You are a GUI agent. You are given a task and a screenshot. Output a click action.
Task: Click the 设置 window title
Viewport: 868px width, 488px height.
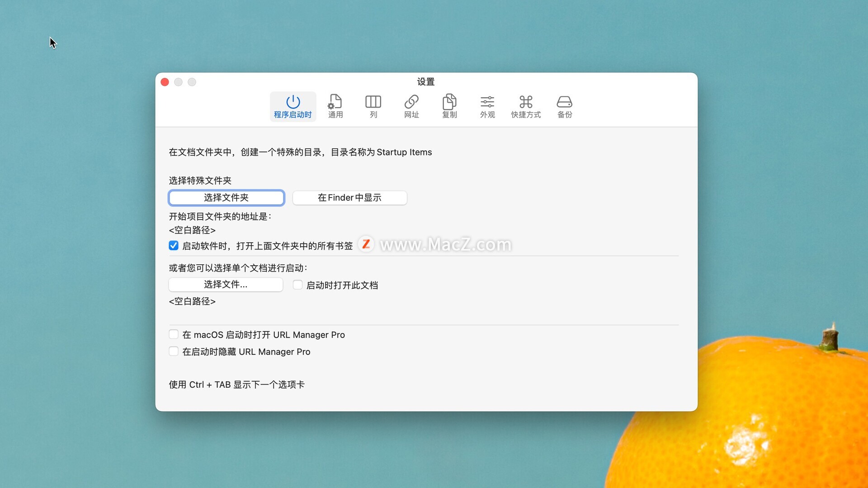tap(426, 82)
